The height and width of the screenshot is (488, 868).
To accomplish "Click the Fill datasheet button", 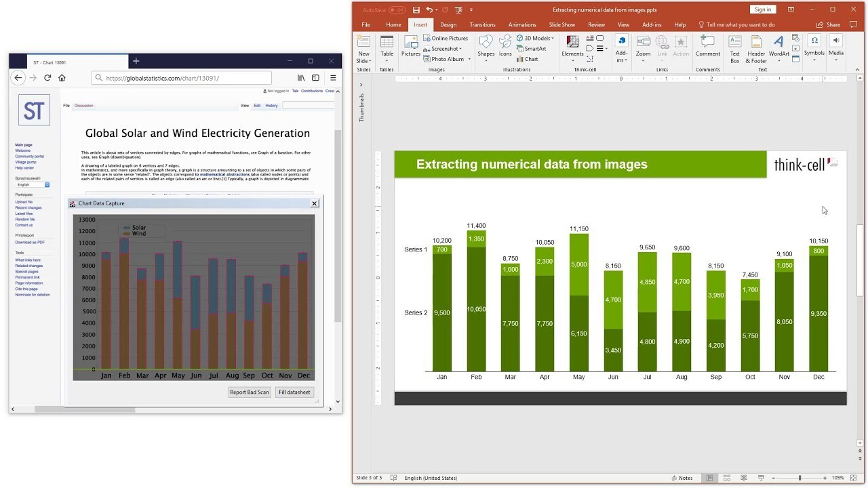I will 294,392.
